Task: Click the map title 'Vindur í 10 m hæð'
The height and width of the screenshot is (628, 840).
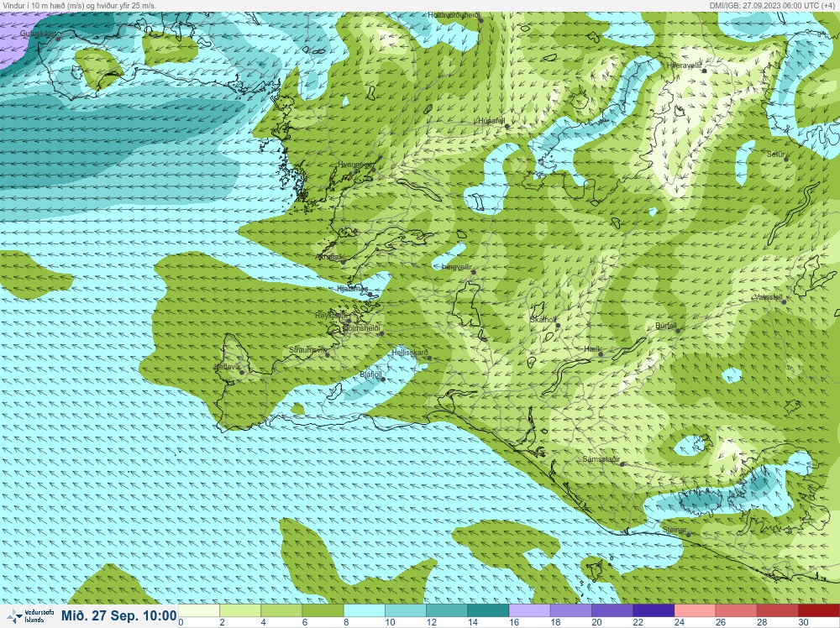Action: point(34,5)
